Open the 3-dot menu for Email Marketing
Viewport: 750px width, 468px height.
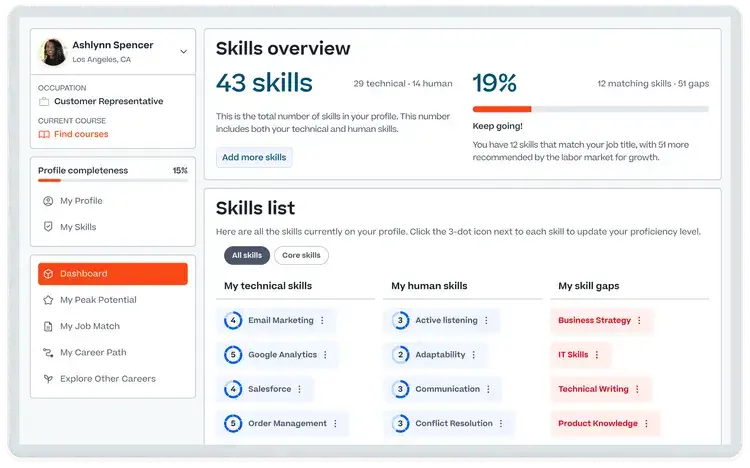[x=322, y=321]
